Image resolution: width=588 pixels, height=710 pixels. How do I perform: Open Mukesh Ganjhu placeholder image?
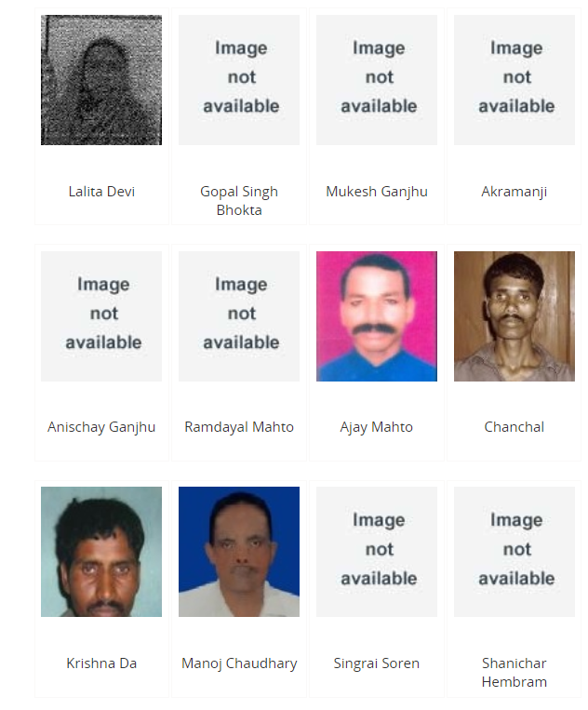pos(377,80)
